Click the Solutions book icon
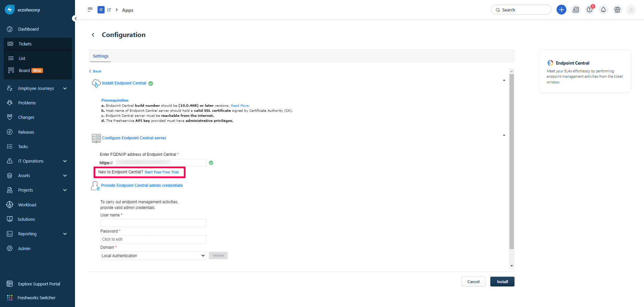 click(10, 219)
